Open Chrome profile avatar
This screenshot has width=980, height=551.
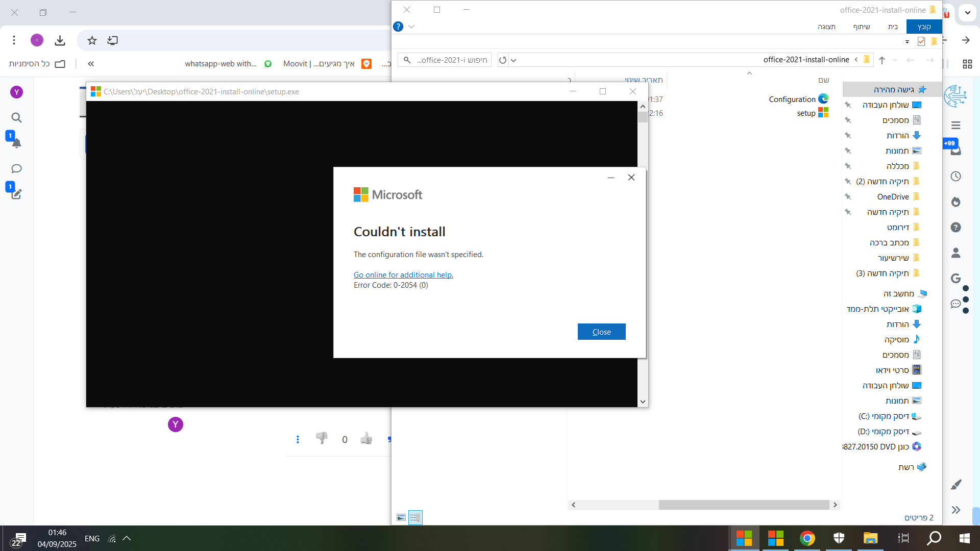[37, 40]
